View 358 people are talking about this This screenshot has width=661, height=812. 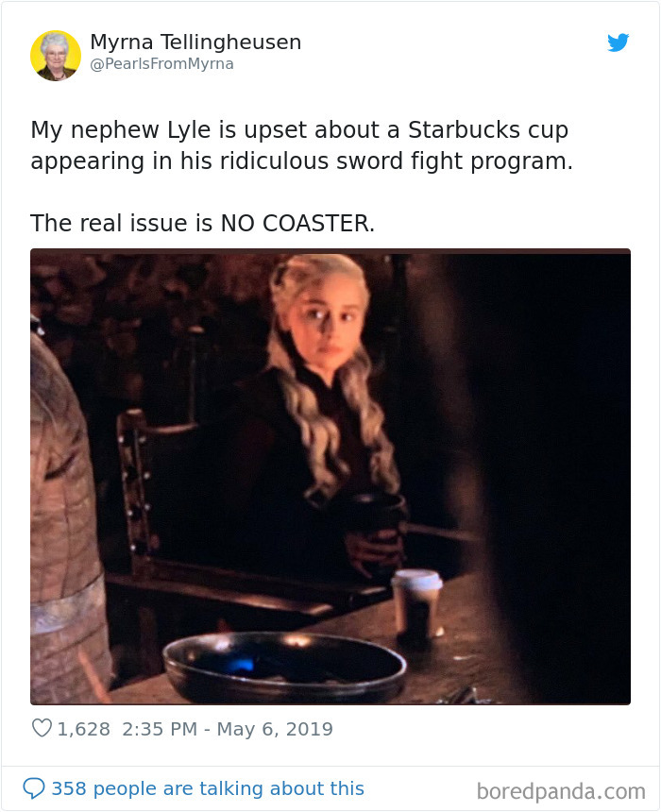(x=208, y=788)
